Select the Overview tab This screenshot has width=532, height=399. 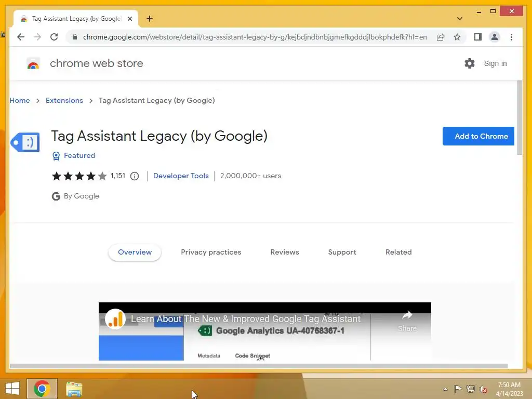tap(135, 252)
